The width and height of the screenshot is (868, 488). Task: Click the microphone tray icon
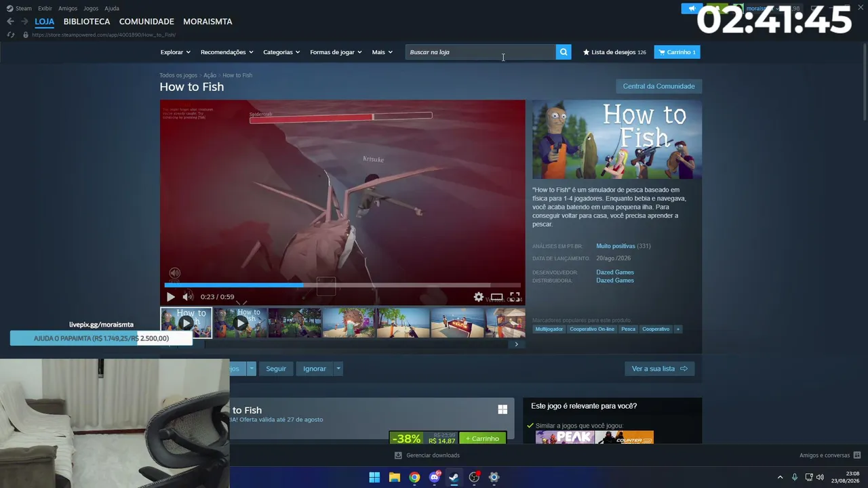795,477
